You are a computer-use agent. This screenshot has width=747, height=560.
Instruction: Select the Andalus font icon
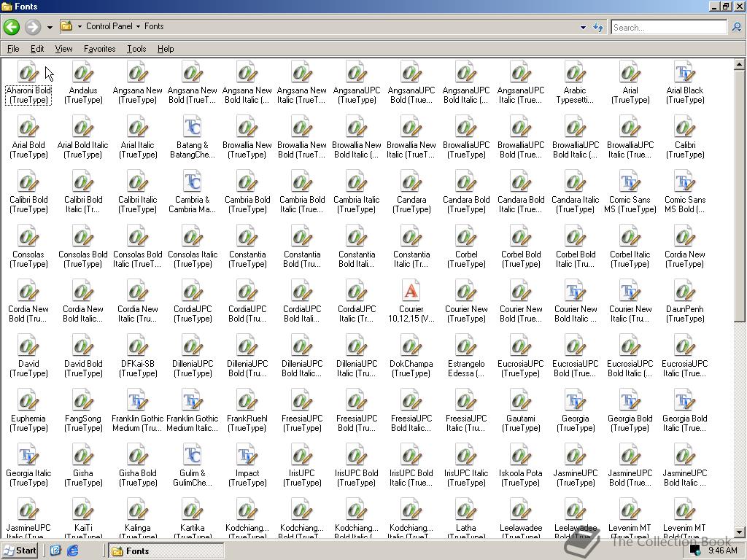83,73
